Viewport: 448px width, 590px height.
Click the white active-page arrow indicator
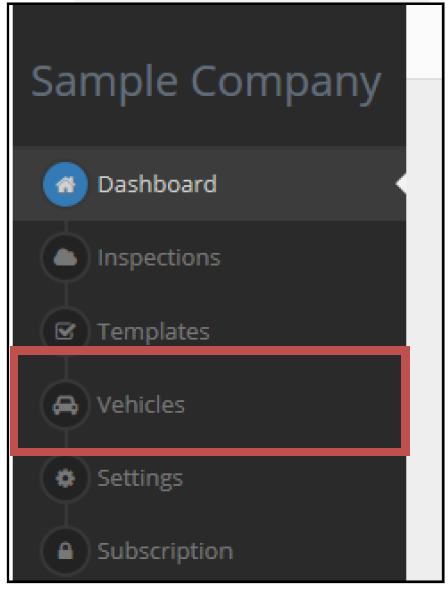(401, 184)
